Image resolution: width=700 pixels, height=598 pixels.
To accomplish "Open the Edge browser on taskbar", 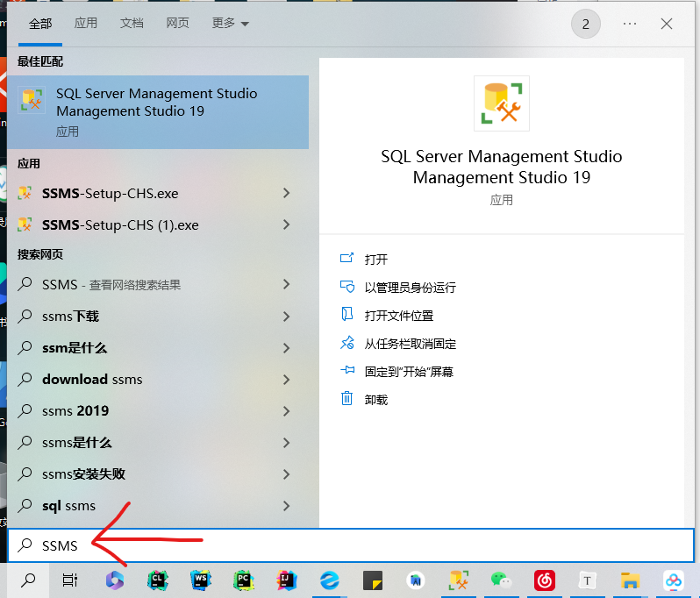I will point(330,580).
